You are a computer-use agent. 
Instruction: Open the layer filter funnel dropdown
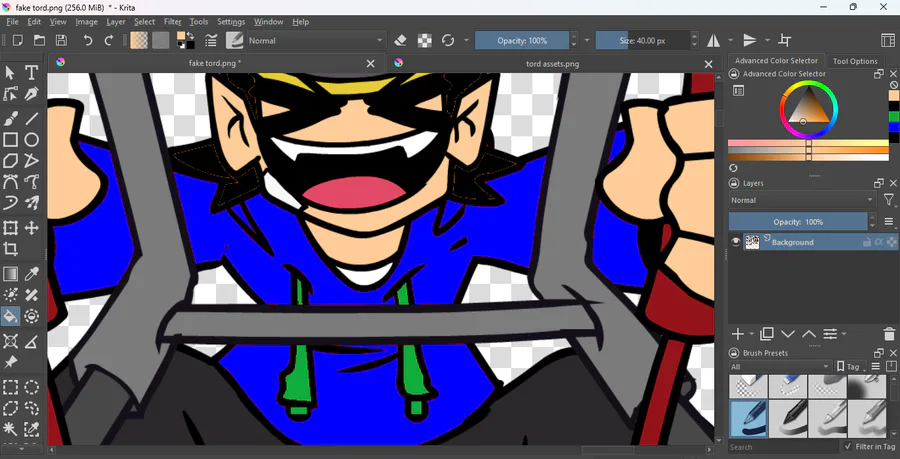tap(889, 200)
